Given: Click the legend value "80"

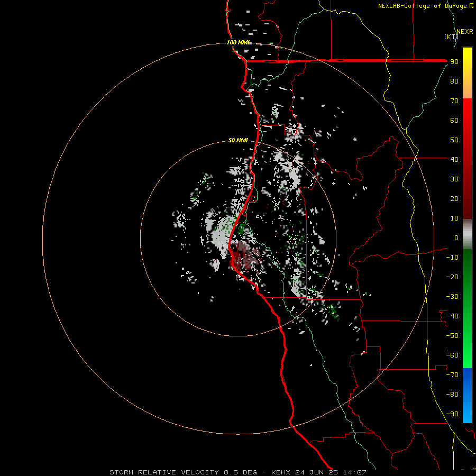Looking at the screenshot, I should (x=454, y=81).
